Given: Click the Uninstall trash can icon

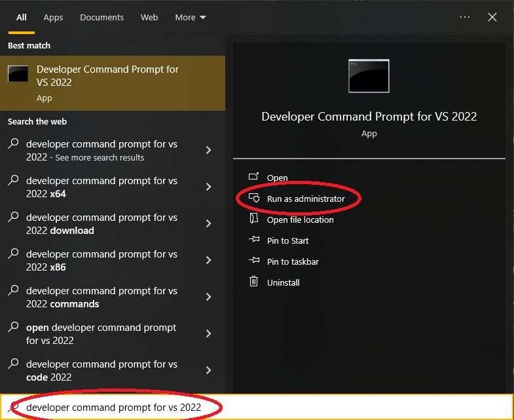Looking at the screenshot, I should (254, 282).
